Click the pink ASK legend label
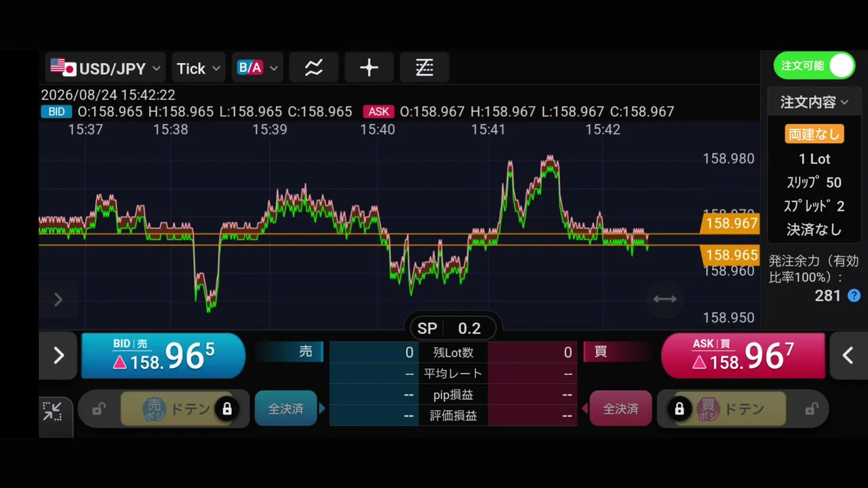868x488 pixels. (378, 112)
